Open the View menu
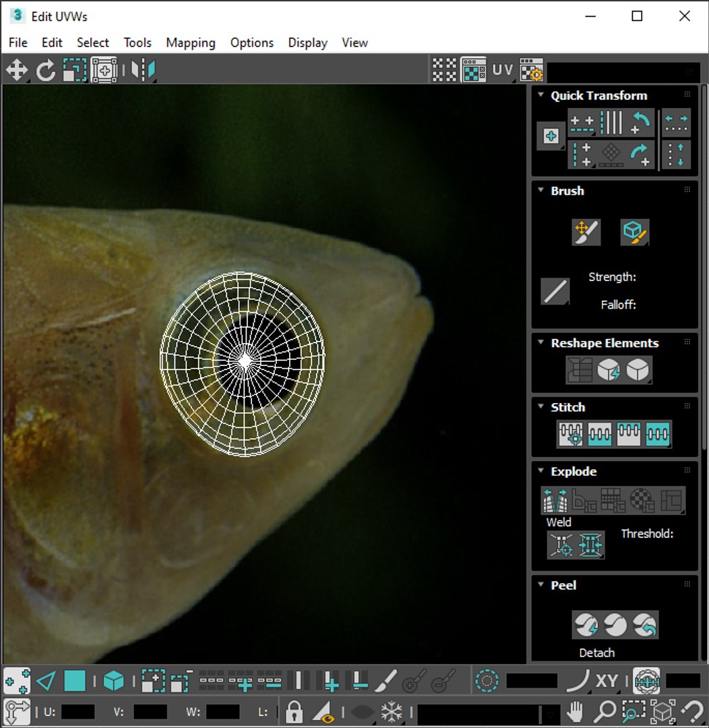 pyautogui.click(x=355, y=42)
